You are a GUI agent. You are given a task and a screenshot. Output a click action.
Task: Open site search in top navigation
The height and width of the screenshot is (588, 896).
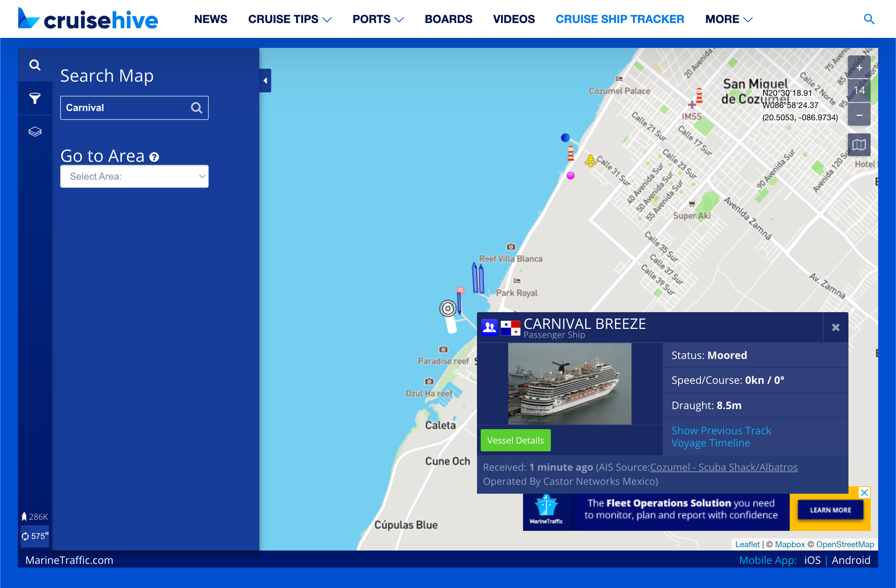click(x=869, y=19)
